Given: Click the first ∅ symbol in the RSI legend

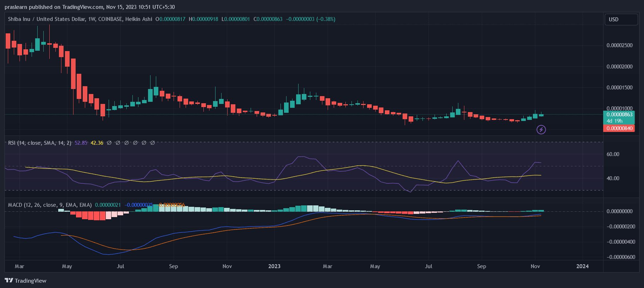Looking at the screenshot, I should pyautogui.click(x=109, y=143).
